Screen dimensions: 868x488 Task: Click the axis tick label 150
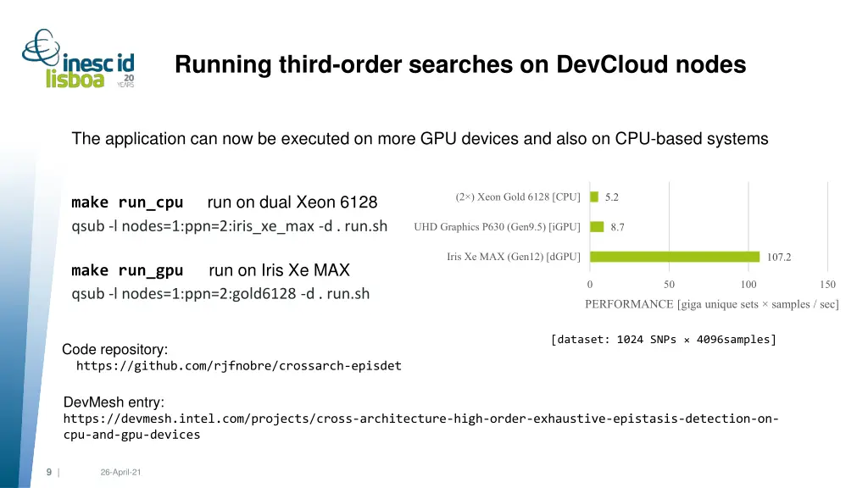coord(827,285)
